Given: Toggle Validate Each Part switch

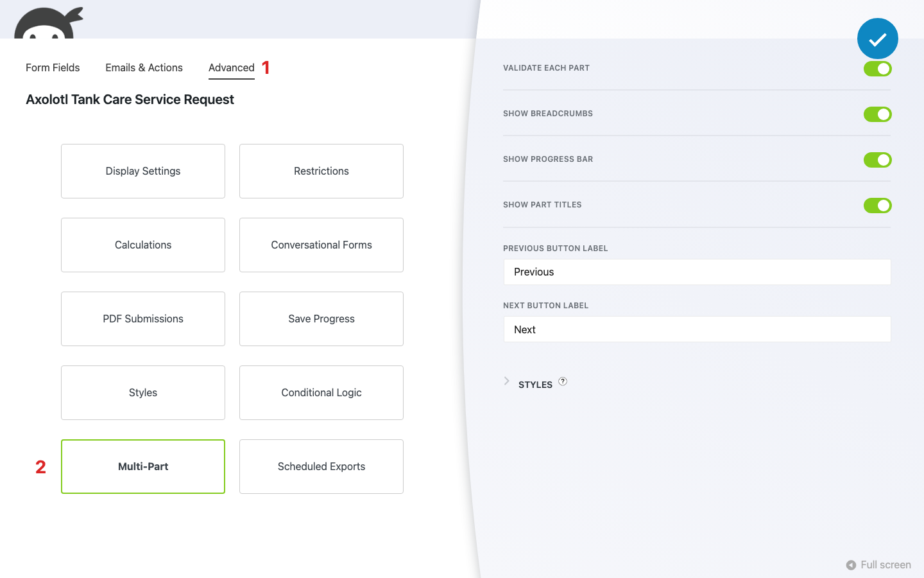Looking at the screenshot, I should (877, 69).
